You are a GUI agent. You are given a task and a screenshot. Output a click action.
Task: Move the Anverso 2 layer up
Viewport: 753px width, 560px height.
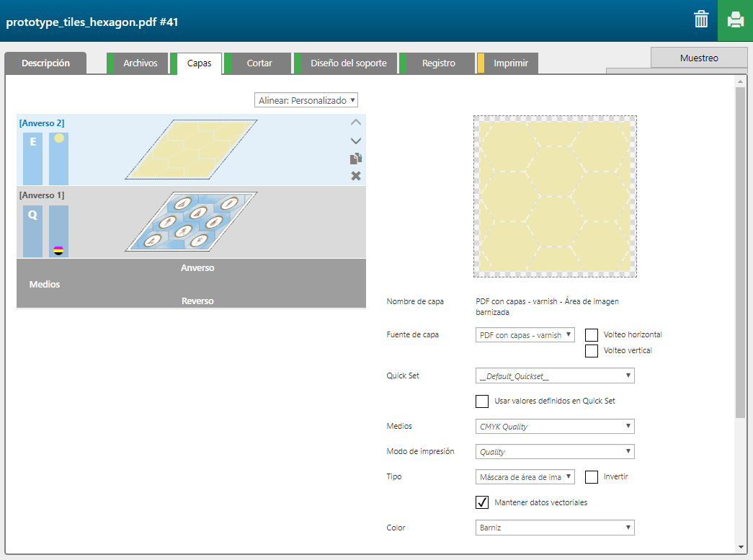(x=356, y=123)
